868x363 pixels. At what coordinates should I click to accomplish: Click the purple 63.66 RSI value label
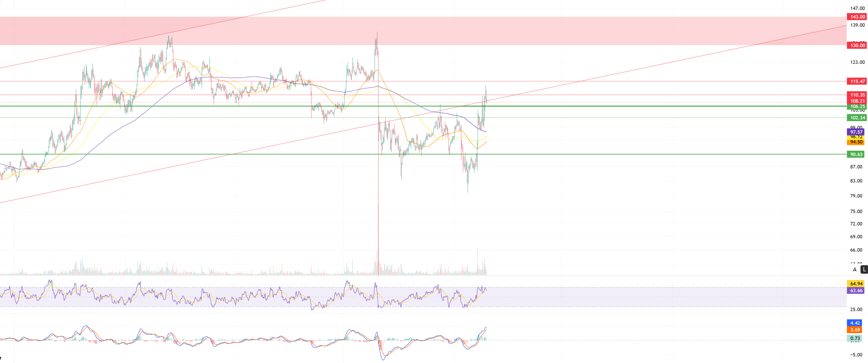coord(856,290)
